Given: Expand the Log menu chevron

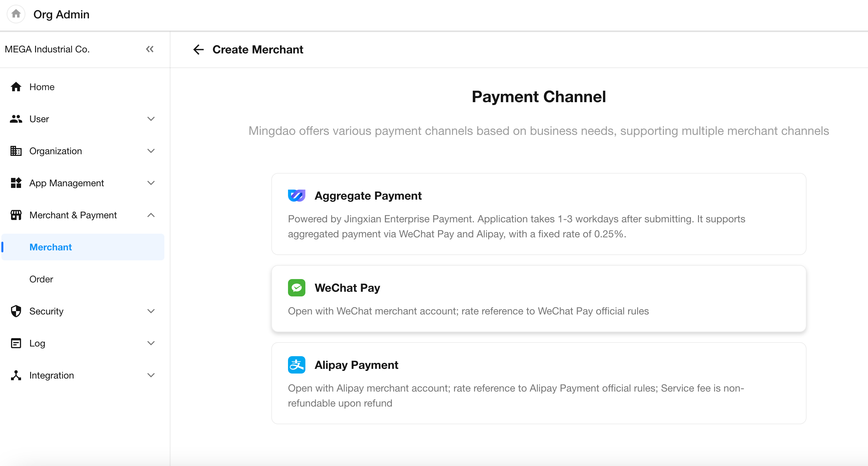Looking at the screenshot, I should pyautogui.click(x=151, y=343).
